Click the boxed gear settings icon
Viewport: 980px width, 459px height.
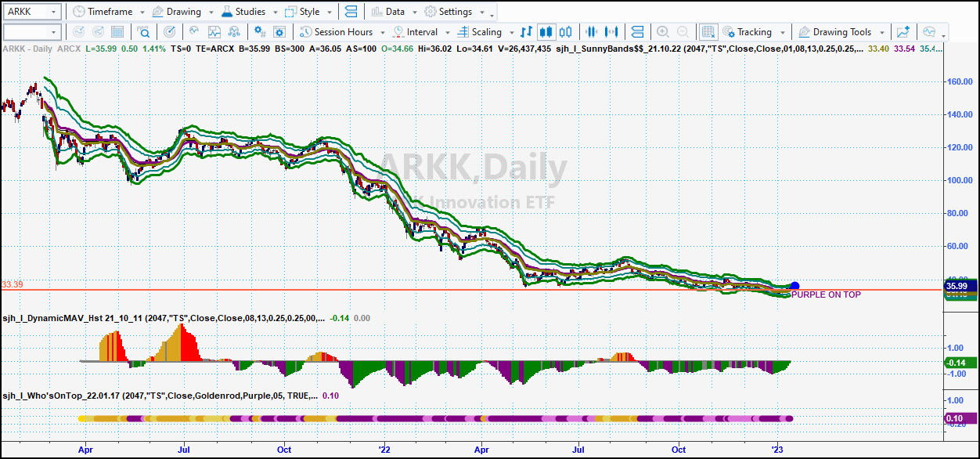coord(279,32)
